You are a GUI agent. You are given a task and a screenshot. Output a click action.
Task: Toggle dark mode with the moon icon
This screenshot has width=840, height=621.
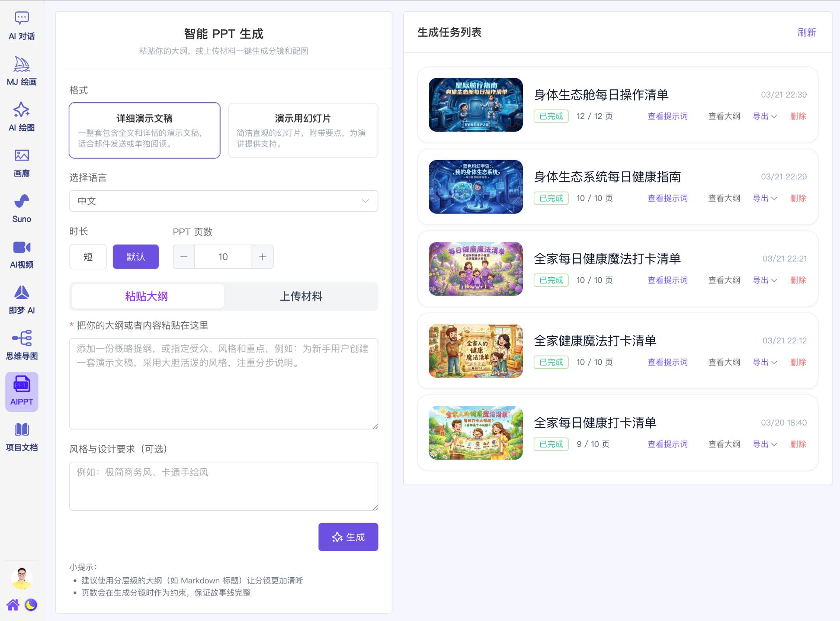(31, 605)
